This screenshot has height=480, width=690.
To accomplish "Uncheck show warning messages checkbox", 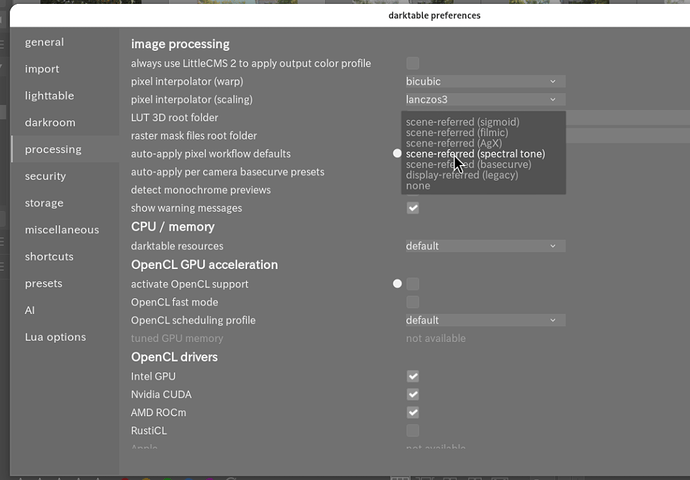I will [413, 208].
